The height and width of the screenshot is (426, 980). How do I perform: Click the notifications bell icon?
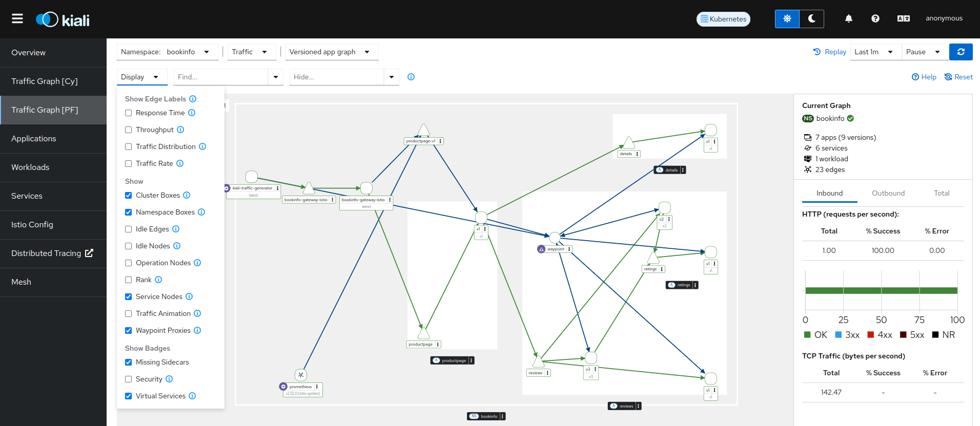pos(848,19)
